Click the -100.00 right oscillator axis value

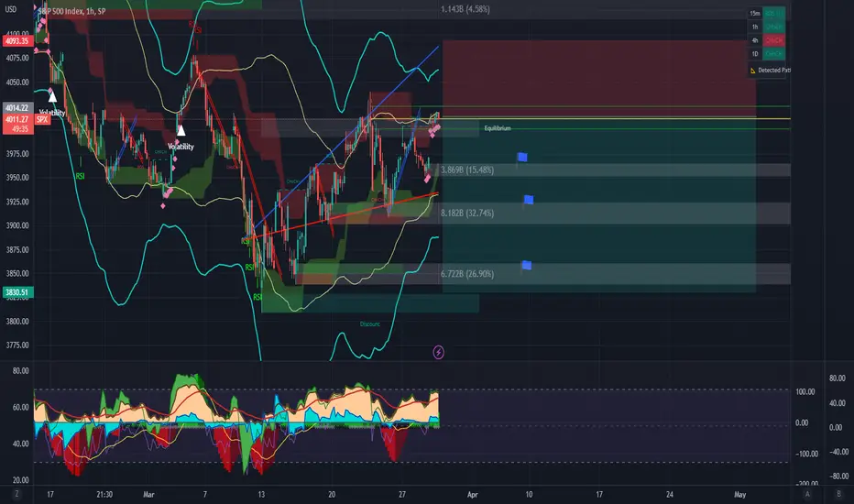[805, 454]
